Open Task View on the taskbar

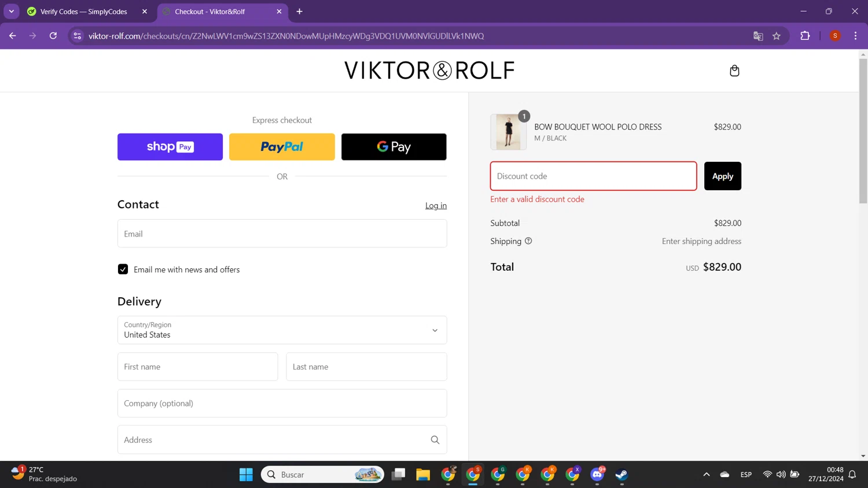(x=398, y=475)
